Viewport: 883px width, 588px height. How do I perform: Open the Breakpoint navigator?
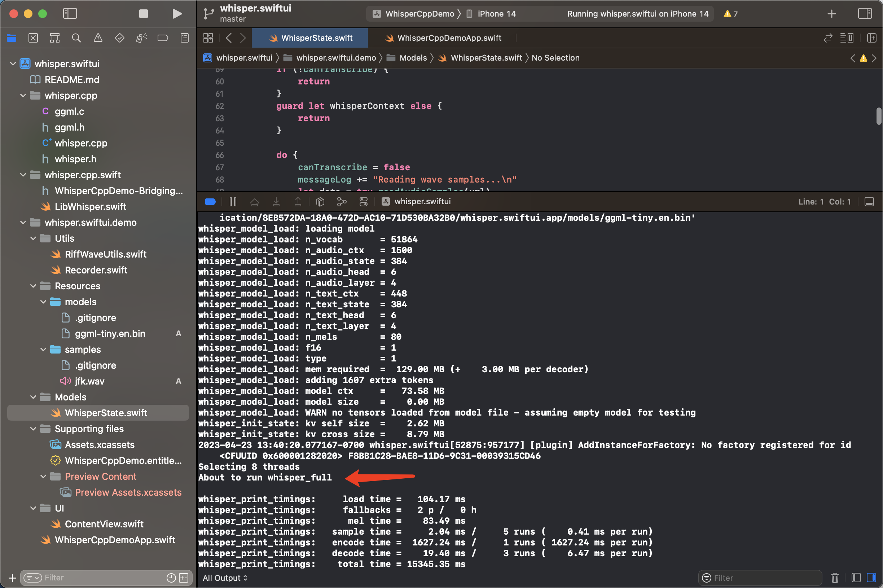(163, 38)
